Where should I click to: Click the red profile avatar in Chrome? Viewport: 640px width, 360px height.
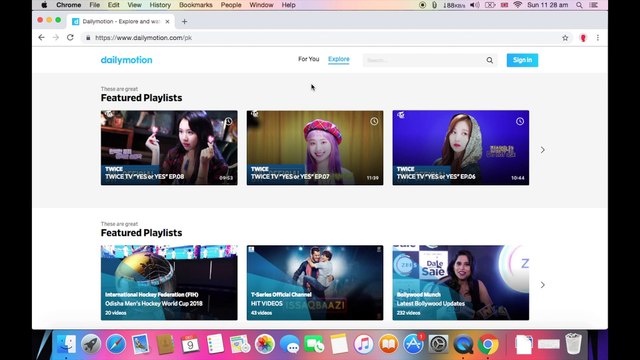pos(583,38)
